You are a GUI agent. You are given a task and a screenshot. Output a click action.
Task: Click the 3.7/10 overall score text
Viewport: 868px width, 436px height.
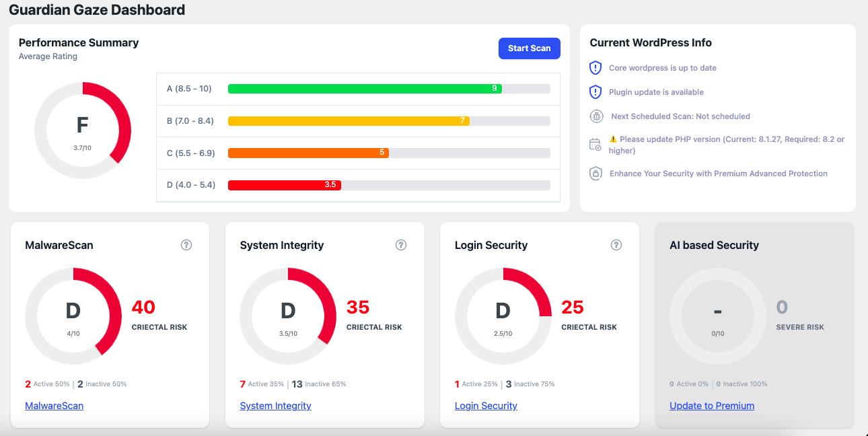[83, 147]
